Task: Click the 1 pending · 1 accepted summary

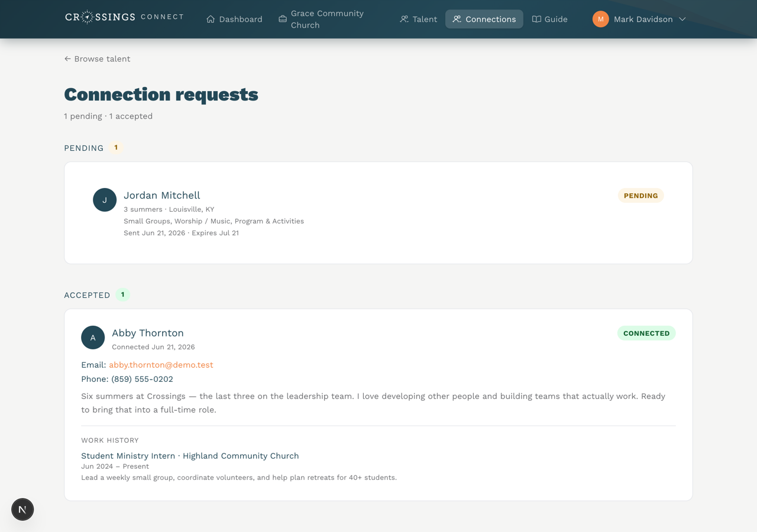Action: [x=108, y=116]
